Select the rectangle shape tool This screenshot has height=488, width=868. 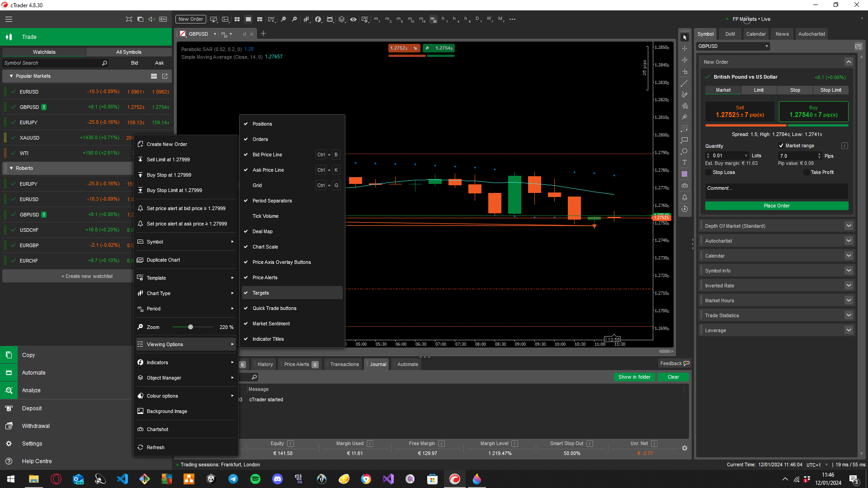click(x=684, y=140)
